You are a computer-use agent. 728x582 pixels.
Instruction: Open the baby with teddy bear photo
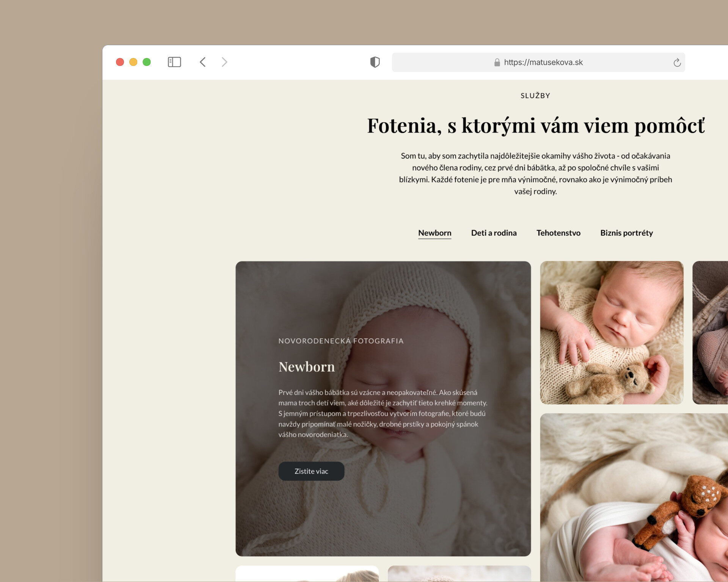pos(612,333)
